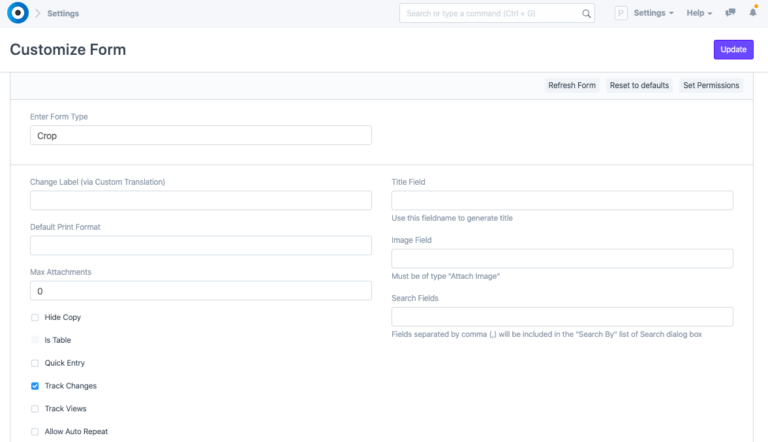
Task: Toggle the Quick Entry checkbox
Action: (x=35, y=363)
